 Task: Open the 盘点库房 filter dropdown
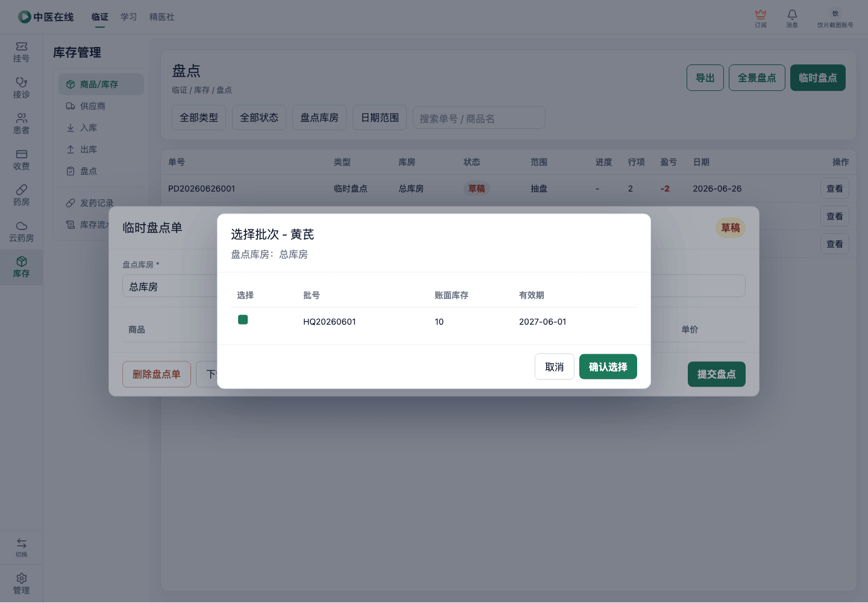[319, 117]
